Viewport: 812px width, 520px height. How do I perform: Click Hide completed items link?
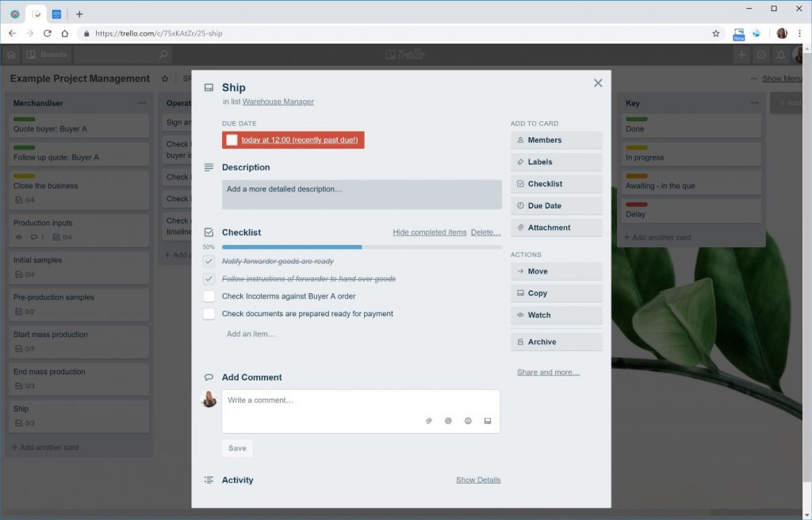click(x=429, y=232)
